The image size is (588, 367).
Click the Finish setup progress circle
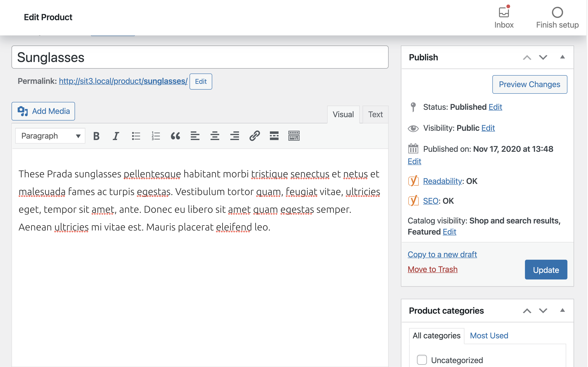(x=557, y=13)
